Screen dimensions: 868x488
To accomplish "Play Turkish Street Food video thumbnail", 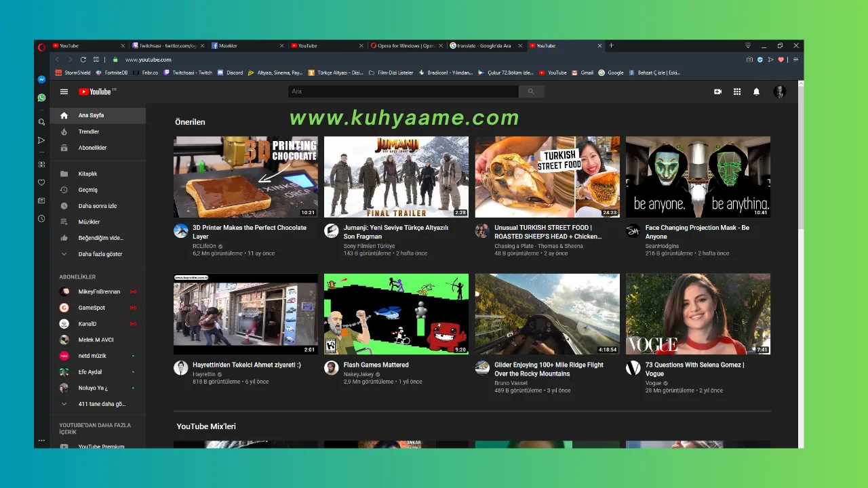I will 547,177.
